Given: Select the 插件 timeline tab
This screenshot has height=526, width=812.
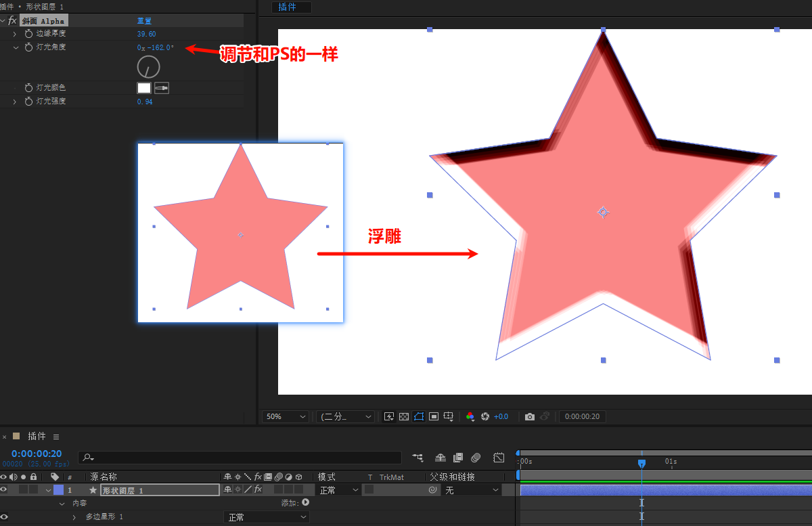Looking at the screenshot, I should click(x=37, y=437).
